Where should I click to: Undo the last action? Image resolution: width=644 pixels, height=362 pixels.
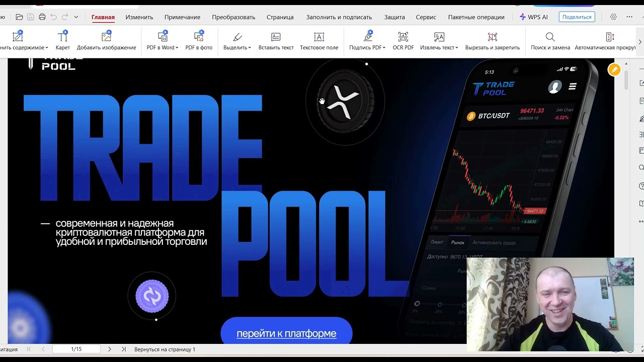(53, 17)
